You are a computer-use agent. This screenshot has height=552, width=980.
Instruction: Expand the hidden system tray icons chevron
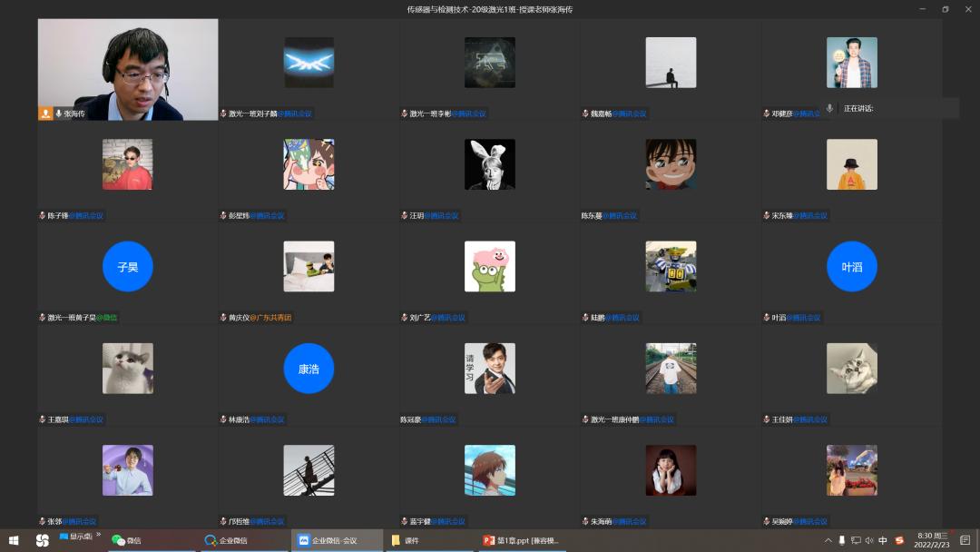[829, 540]
